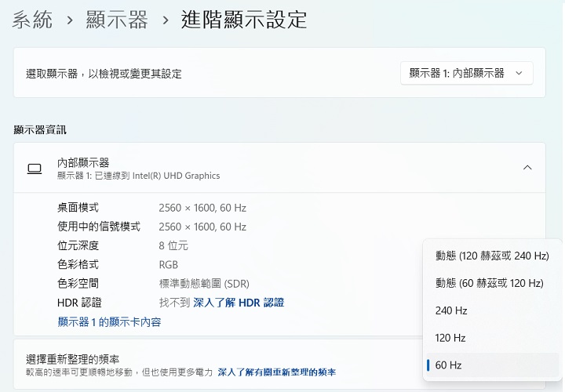
Task: Click the 8 位元 value
Action: pos(173,245)
